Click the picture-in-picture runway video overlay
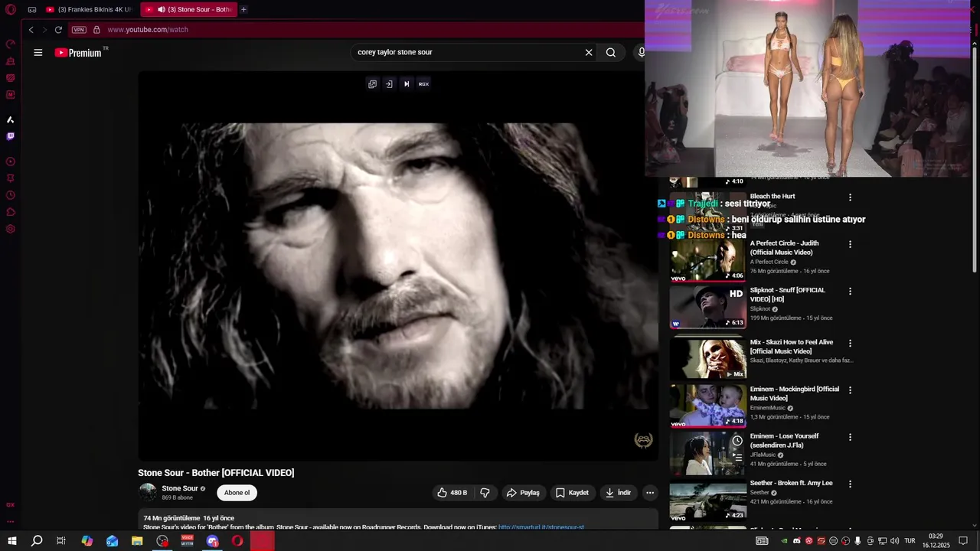Screen dimensions: 980x551 coord(808,88)
